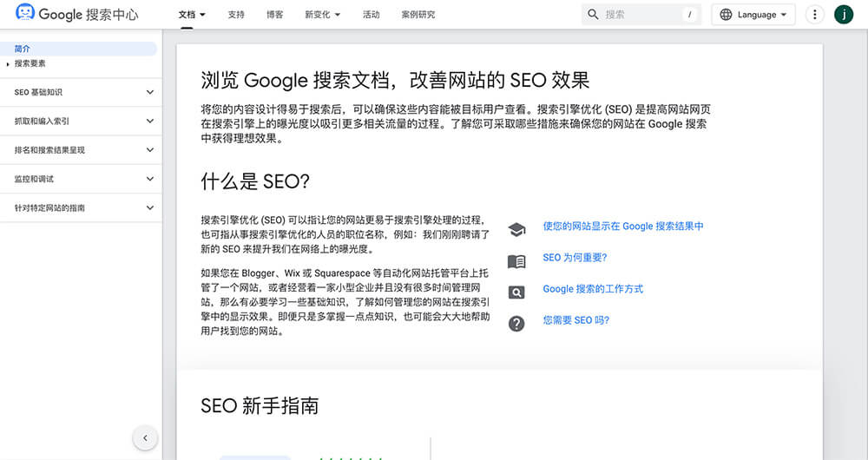Screen dimensions: 868x460
Task: Click the graduation cap icon
Action: [x=516, y=229]
